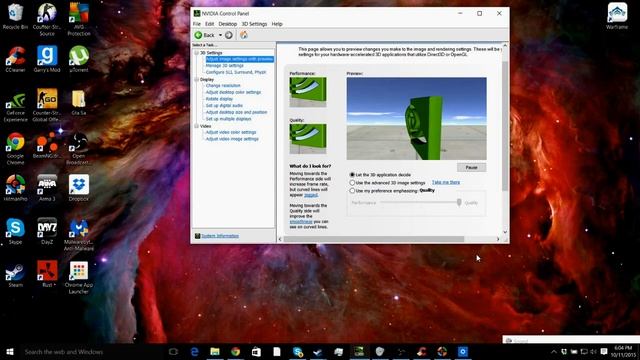Collapse the 3D Settings tree node
The height and width of the screenshot is (360, 640).
click(x=196, y=53)
